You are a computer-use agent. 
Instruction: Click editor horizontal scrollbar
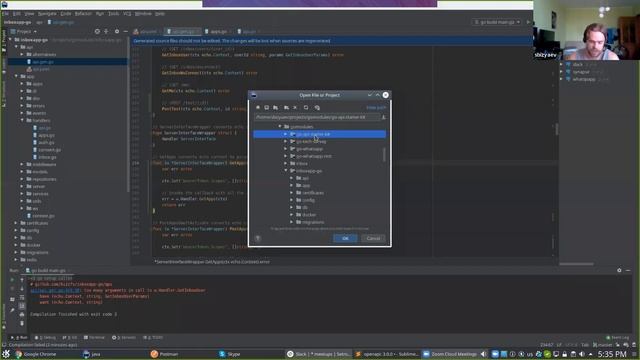click(x=576, y=264)
